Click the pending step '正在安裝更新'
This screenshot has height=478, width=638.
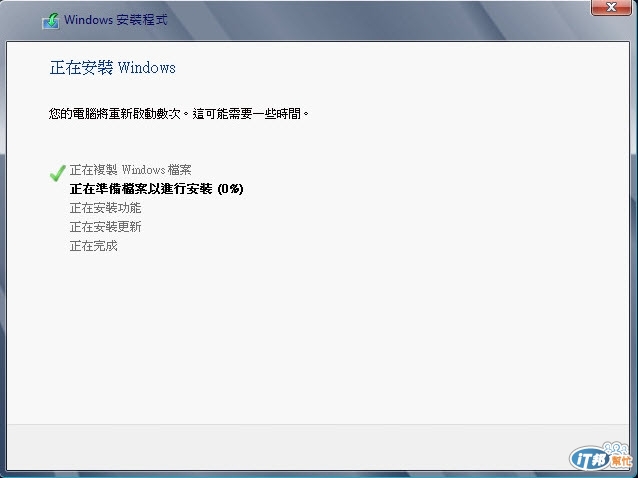pyautogui.click(x=105, y=227)
